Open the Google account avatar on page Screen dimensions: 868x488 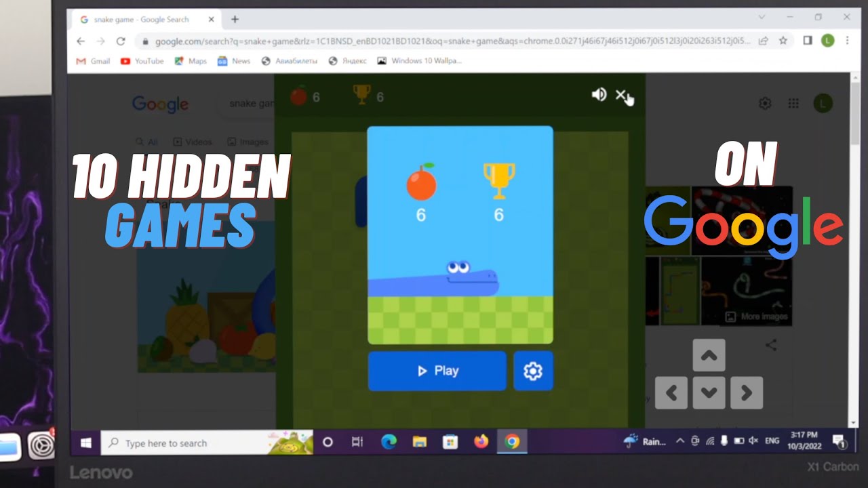[823, 103]
